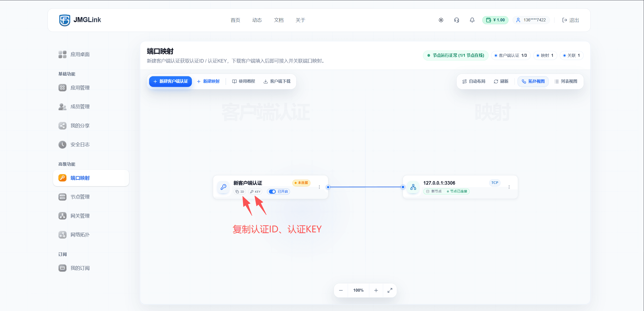Click the 100% zoom level indicator
This screenshot has width=644, height=311.
tap(358, 290)
